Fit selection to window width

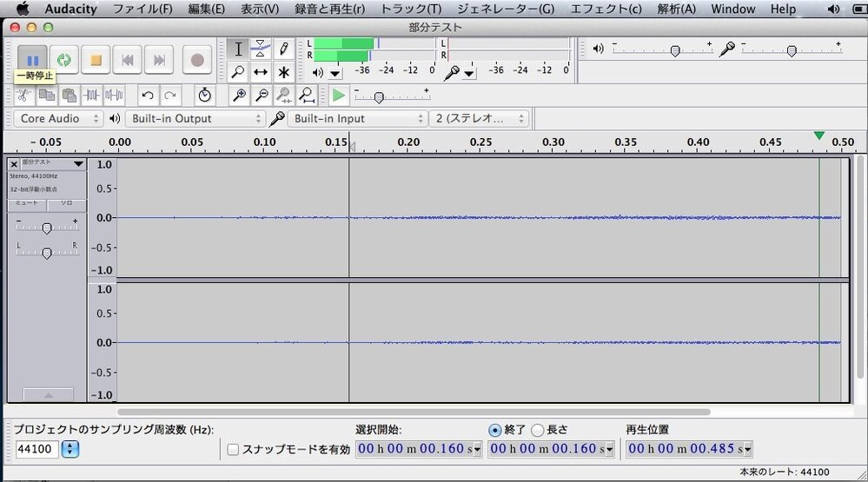284,96
